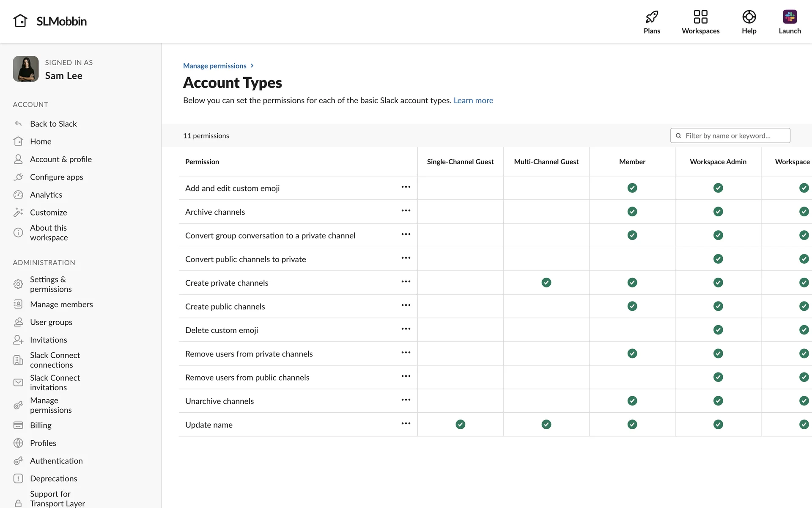
Task: Open Analytics from the sidebar icon
Action: click(x=18, y=195)
